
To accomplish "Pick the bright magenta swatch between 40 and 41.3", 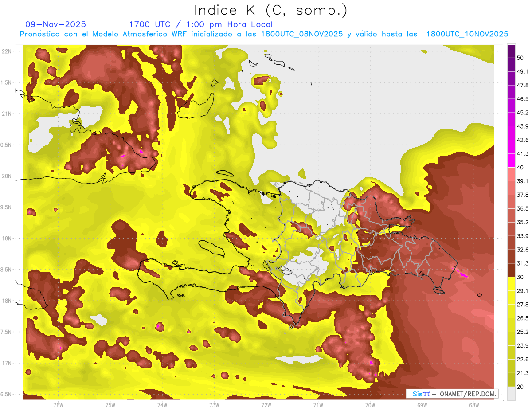I will point(512,160).
